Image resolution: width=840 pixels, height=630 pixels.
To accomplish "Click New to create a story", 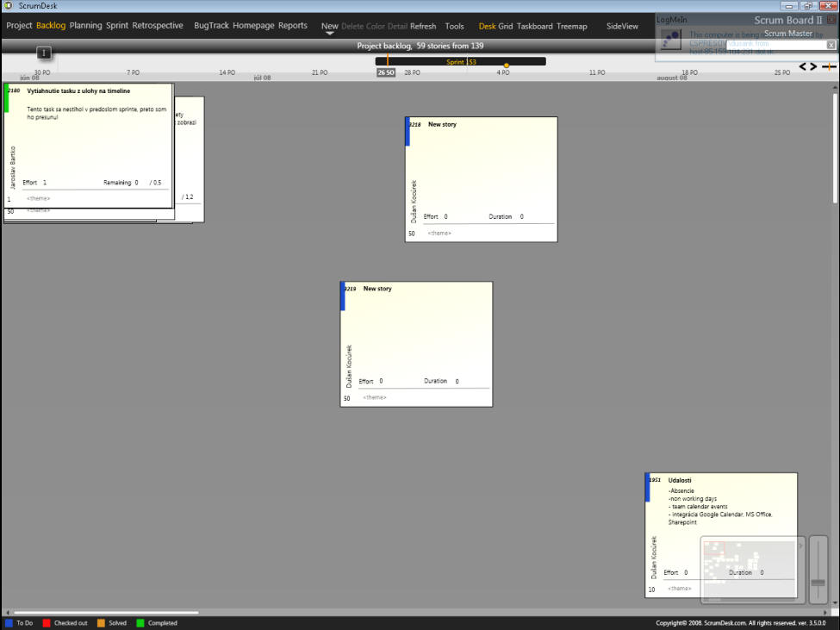I will 329,26.
